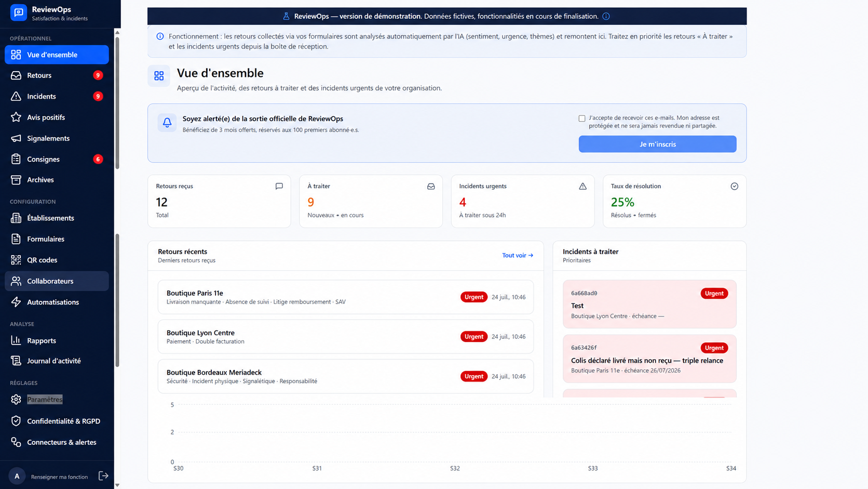Open the Boutique Lyon Centre recent return
The height and width of the screenshot is (489, 868).
point(346,337)
